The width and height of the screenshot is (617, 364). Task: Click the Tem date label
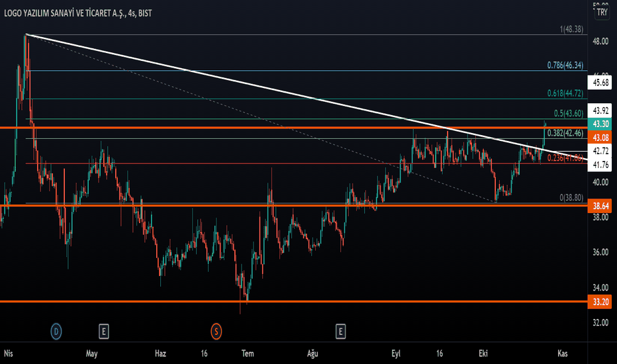pos(248,353)
